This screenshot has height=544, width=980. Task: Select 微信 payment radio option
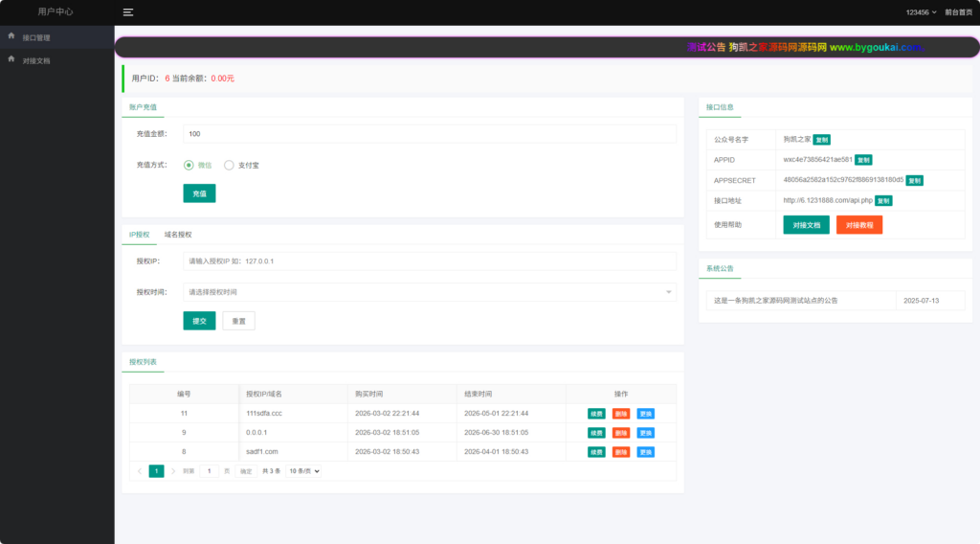(x=189, y=165)
